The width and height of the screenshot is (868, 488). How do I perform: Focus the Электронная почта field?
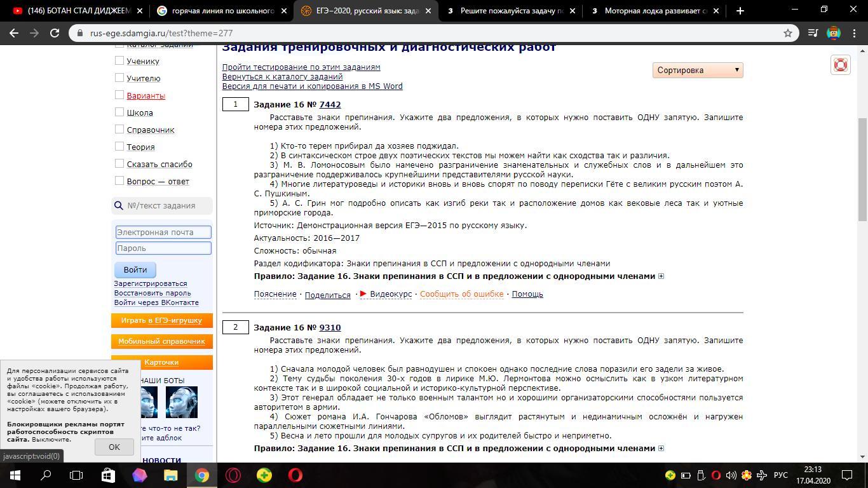click(x=163, y=232)
